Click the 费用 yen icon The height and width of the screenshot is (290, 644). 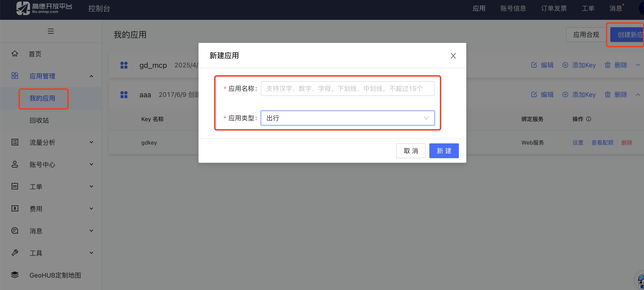pyautogui.click(x=15, y=208)
